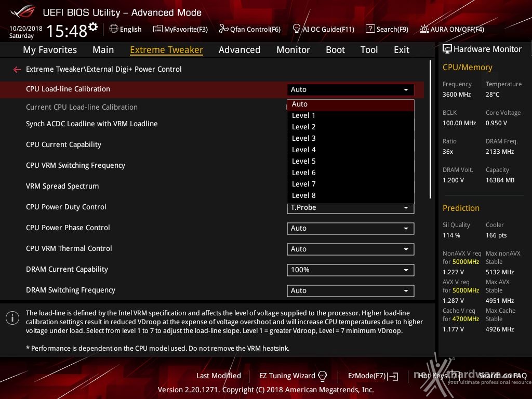Click the EZ Tuning Wizard bulb icon
The image size is (532, 399).
pos(322,376)
